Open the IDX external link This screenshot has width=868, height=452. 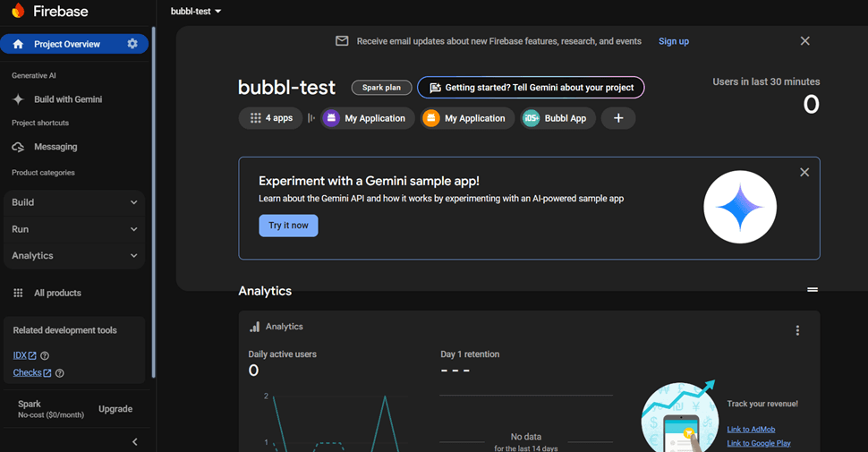tap(24, 355)
